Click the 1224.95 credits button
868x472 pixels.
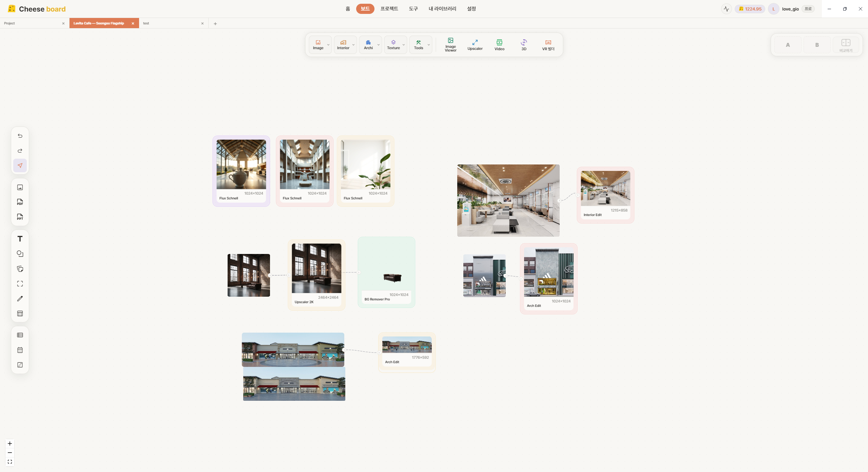tap(750, 9)
